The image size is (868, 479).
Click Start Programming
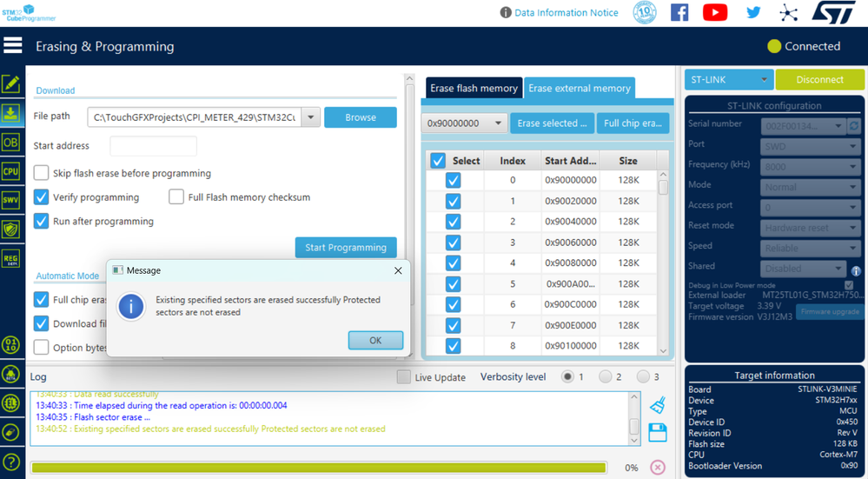[346, 248]
